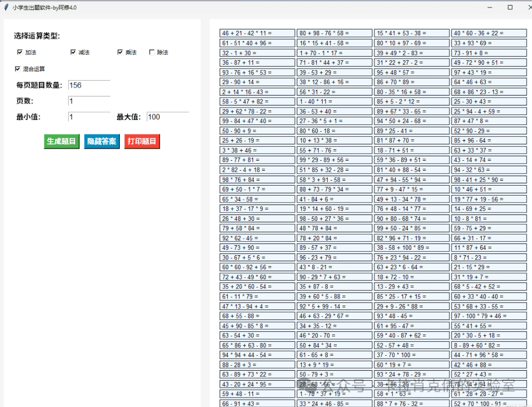Focus the 每页题目数量 input field
Image resolution: width=532 pixels, height=407 pixels.
89,85
